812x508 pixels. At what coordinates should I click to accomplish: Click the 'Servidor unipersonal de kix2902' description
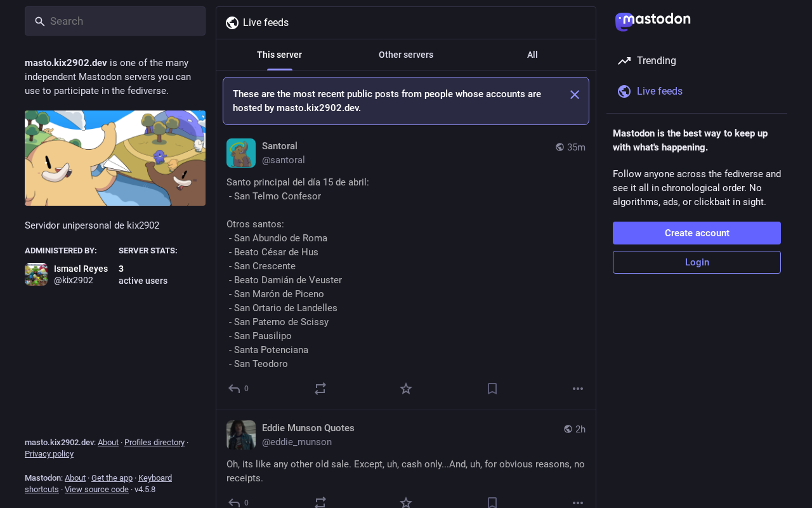pos(92,225)
